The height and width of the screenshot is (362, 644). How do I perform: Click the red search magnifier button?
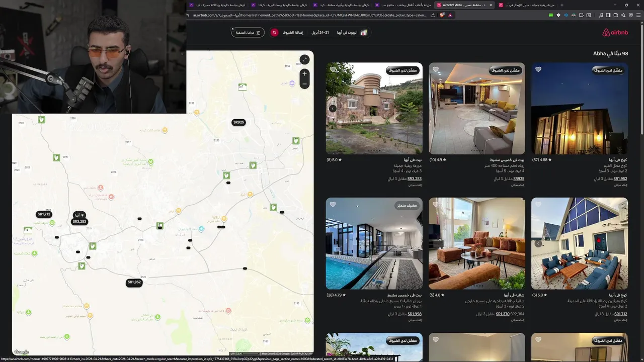[274, 32]
